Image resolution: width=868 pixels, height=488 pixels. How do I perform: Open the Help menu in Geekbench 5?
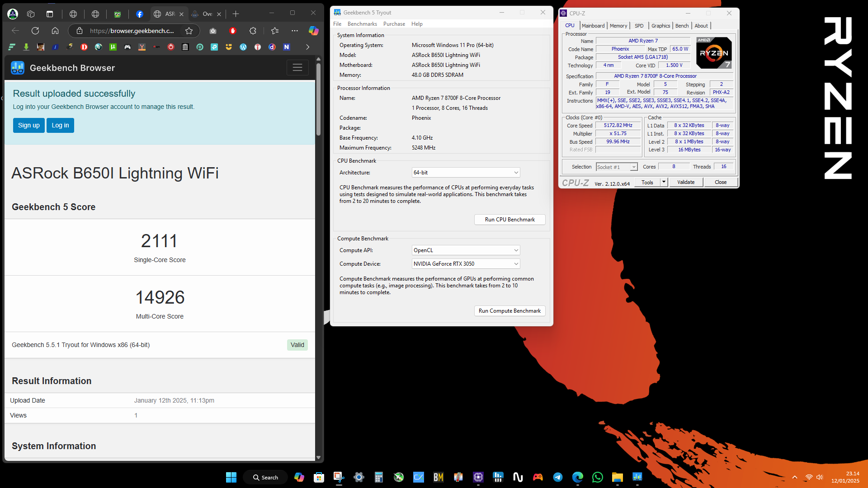pyautogui.click(x=417, y=24)
